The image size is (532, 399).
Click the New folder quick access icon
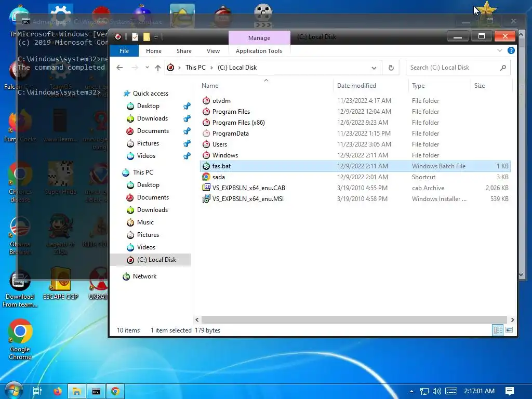[x=147, y=37]
